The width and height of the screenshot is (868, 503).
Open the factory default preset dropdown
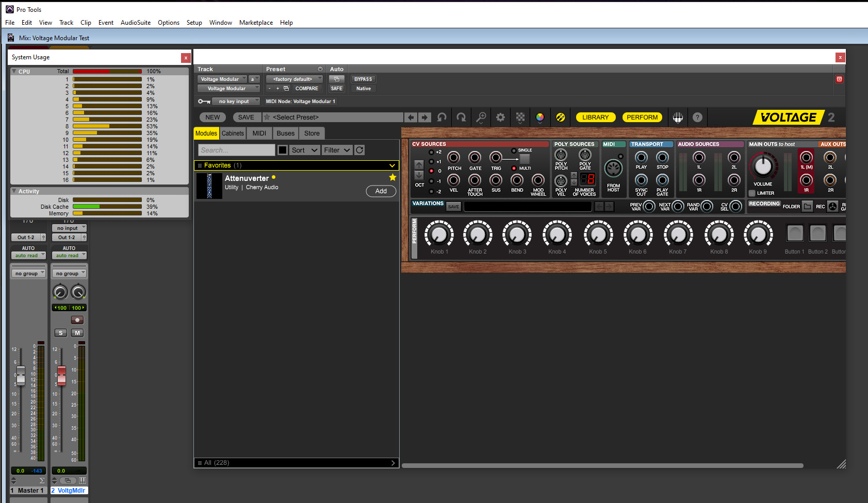294,79
